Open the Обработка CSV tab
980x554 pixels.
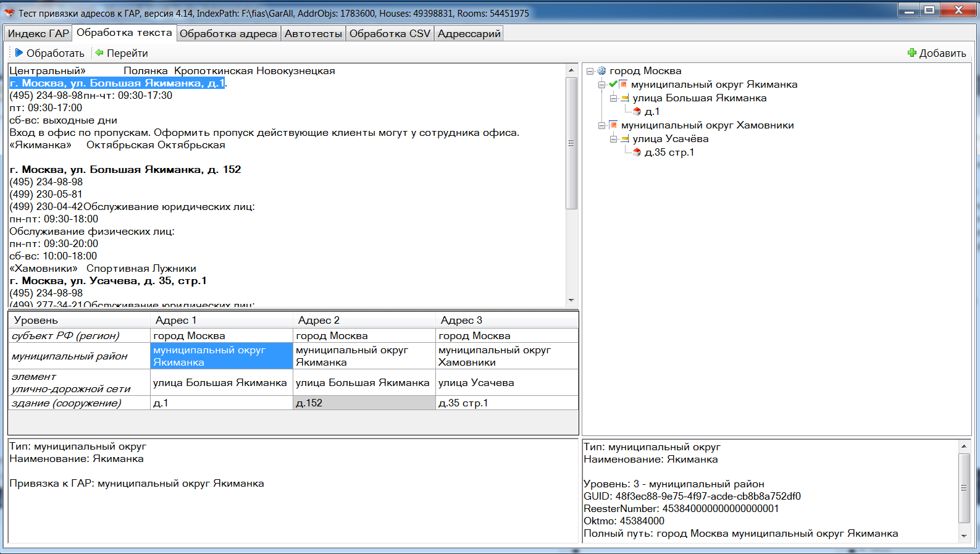click(390, 33)
